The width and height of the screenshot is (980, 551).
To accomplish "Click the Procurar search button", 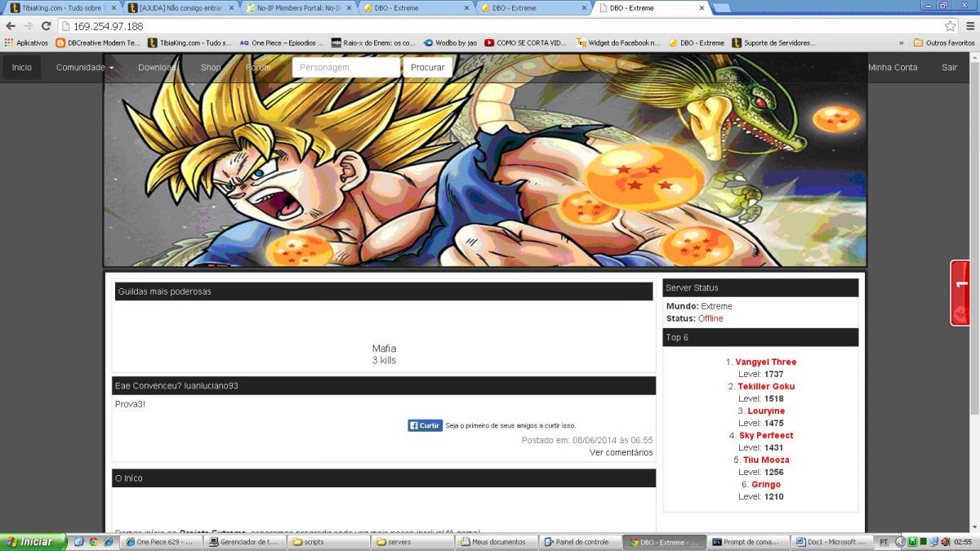I will 428,67.
